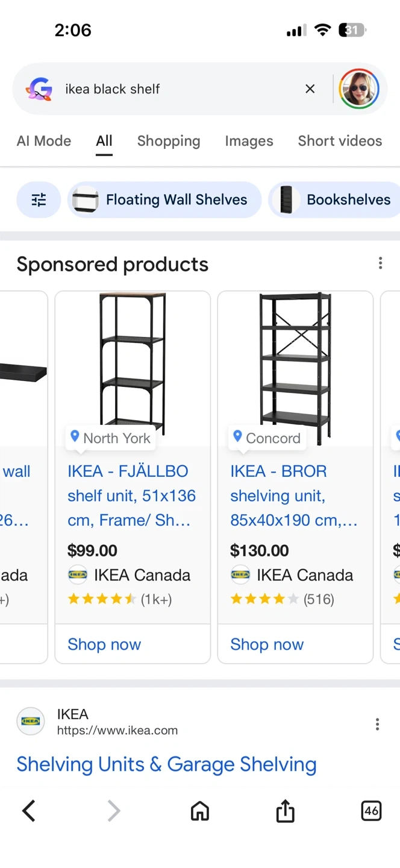Open the Images tab
Screen dimensions: 400x868
(249, 141)
